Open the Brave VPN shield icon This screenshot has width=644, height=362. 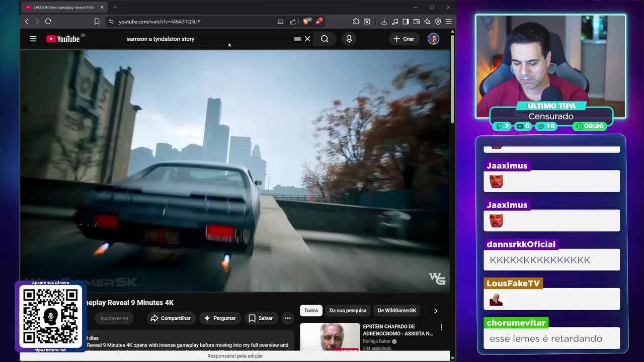pyautogui.click(x=438, y=22)
